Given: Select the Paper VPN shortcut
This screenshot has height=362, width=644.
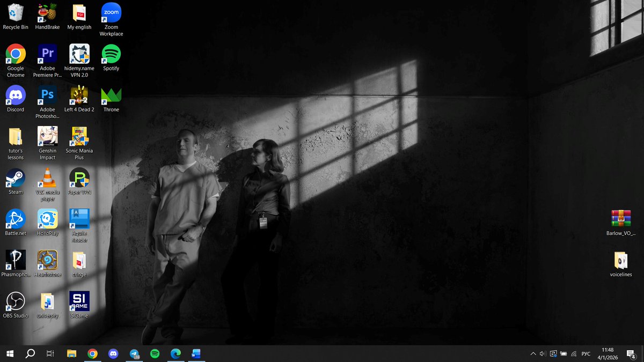Looking at the screenshot, I should click(79, 182).
